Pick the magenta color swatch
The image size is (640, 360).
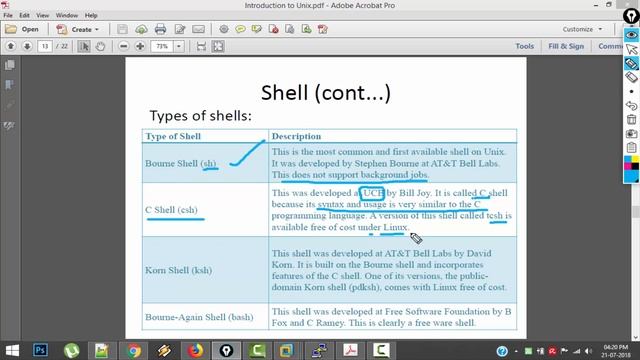pyautogui.click(x=627, y=166)
